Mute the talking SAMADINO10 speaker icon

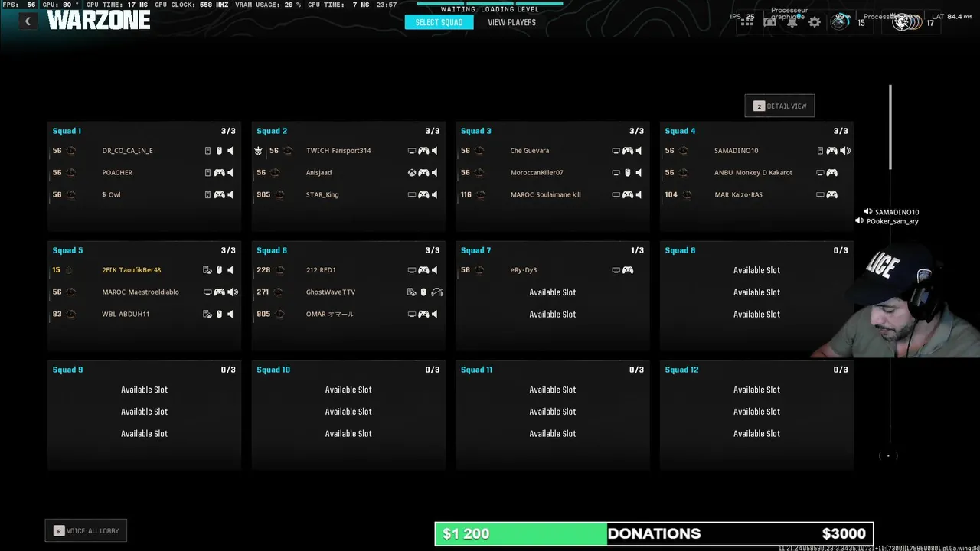[x=845, y=151]
